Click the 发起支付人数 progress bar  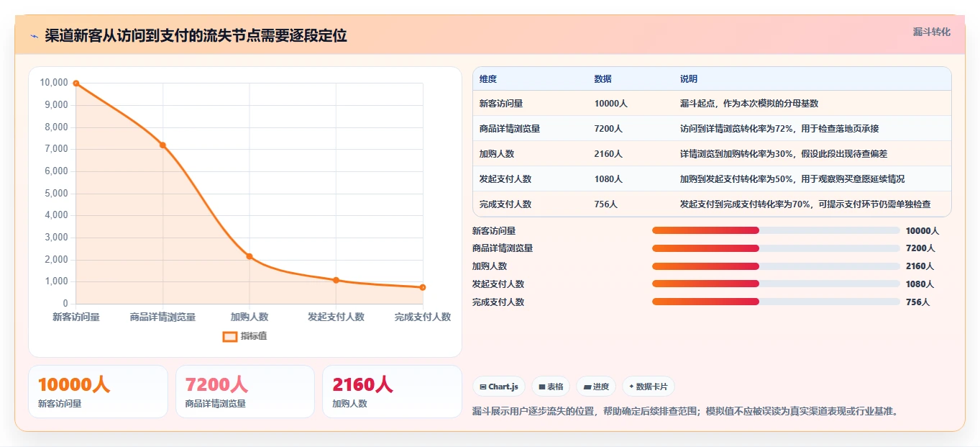coord(776,284)
